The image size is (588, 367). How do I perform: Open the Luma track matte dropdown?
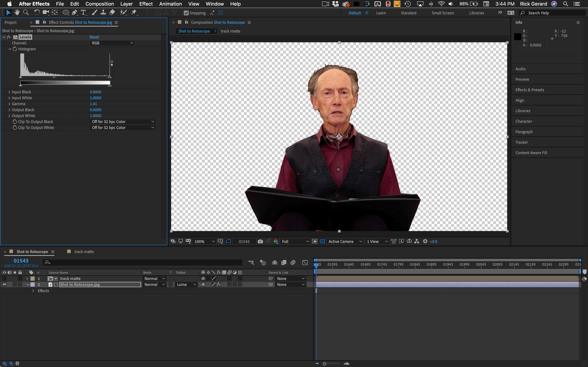tap(186, 285)
